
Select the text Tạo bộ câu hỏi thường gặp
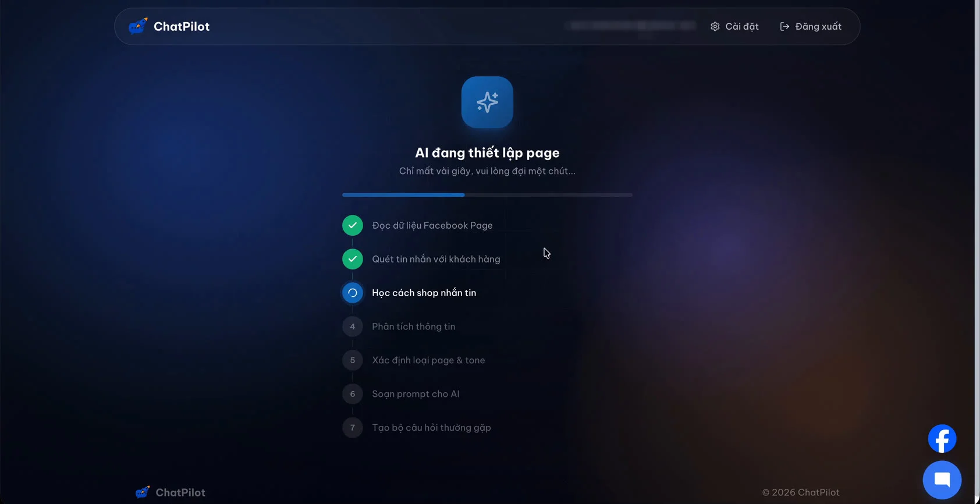(x=431, y=428)
